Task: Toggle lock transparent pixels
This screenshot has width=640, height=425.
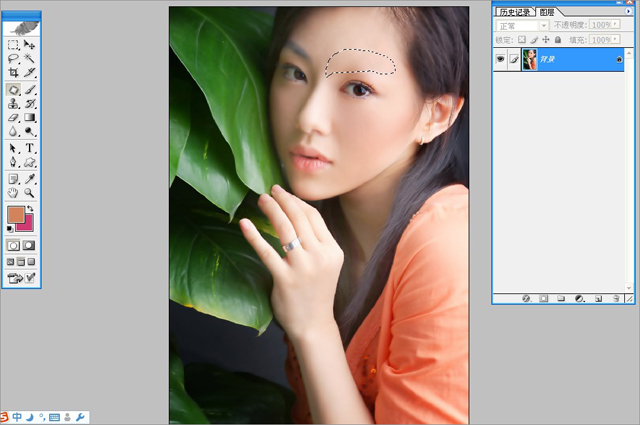Action: coord(522,40)
